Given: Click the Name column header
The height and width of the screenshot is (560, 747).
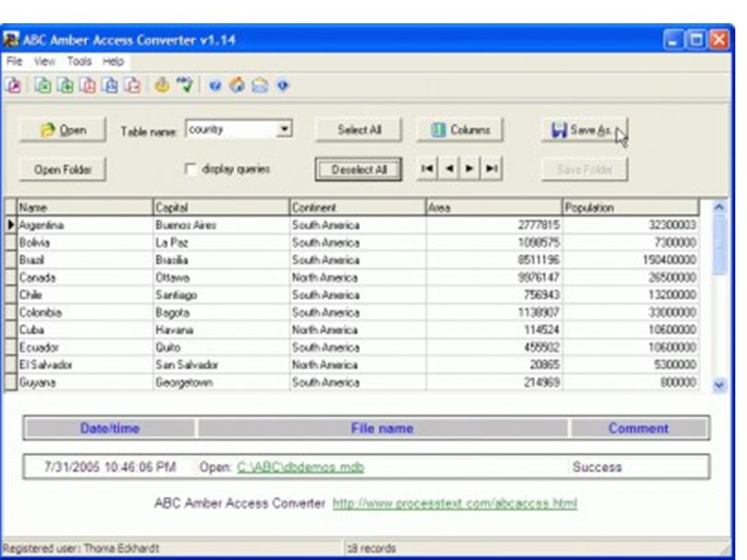Looking at the screenshot, I should click(x=86, y=208).
